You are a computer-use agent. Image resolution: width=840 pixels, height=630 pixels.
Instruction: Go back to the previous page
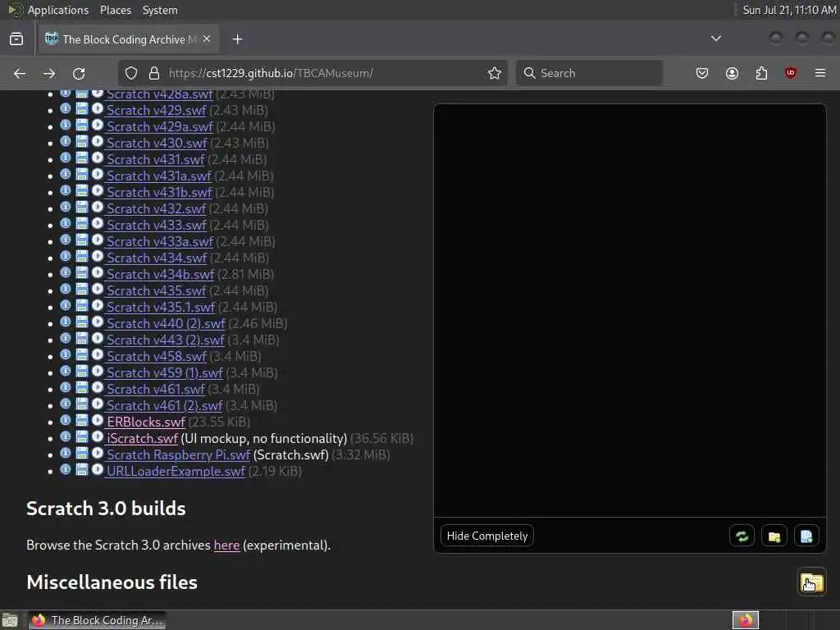20,73
